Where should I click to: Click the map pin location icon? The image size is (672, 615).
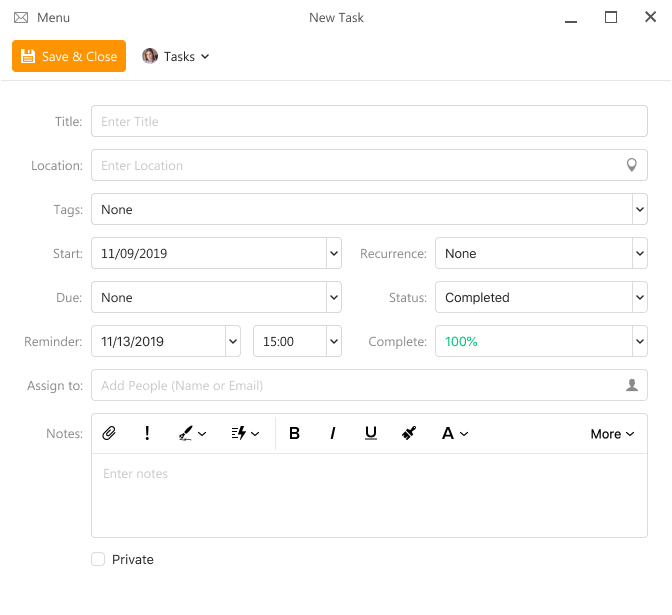(632, 165)
